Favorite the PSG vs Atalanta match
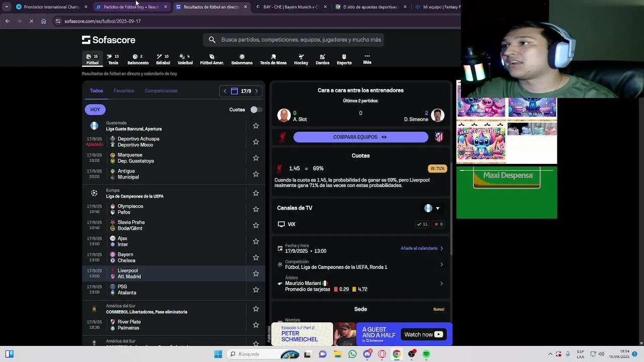 (256, 290)
